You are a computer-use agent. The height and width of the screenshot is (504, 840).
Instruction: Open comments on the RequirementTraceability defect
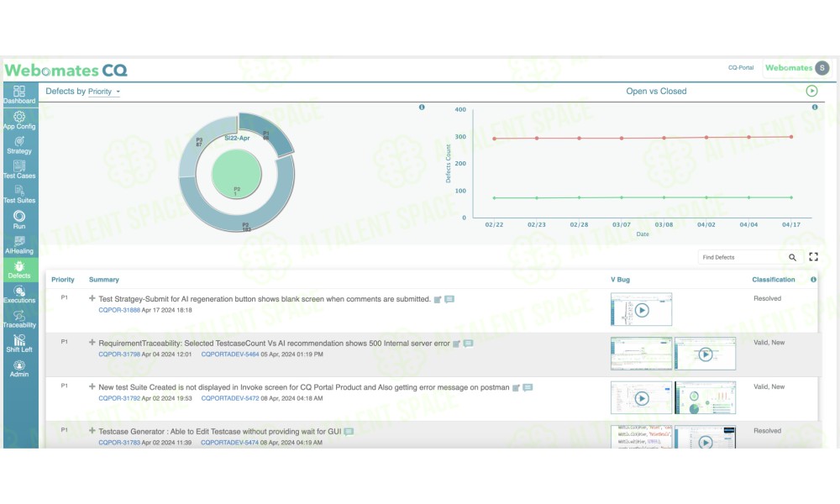468,344
